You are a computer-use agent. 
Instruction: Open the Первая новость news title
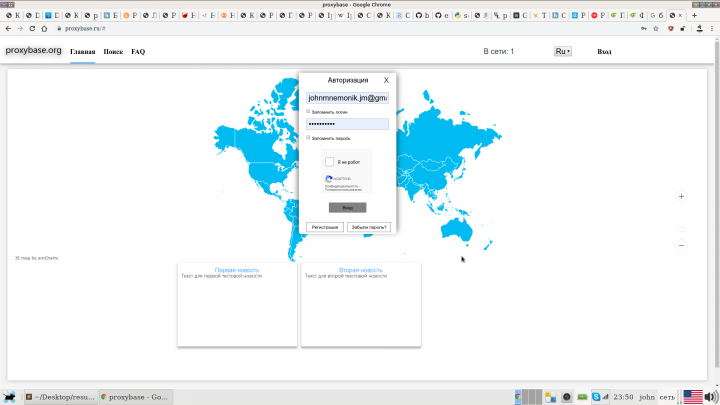237,270
